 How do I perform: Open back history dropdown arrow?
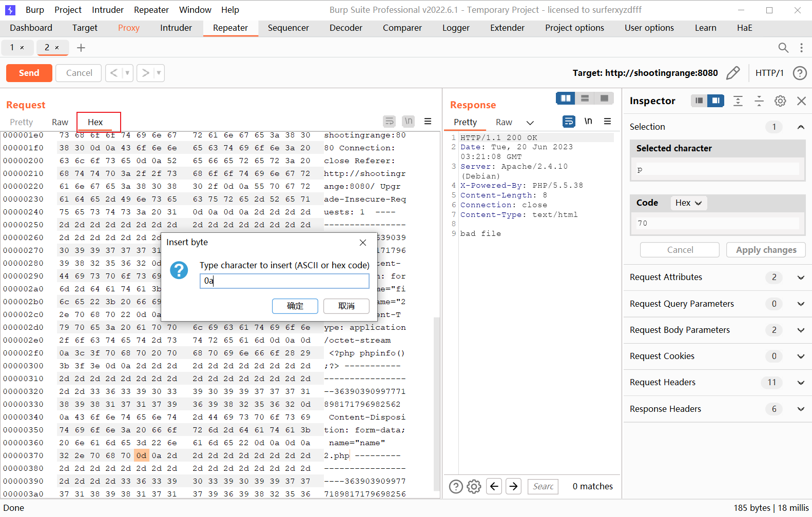click(127, 73)
